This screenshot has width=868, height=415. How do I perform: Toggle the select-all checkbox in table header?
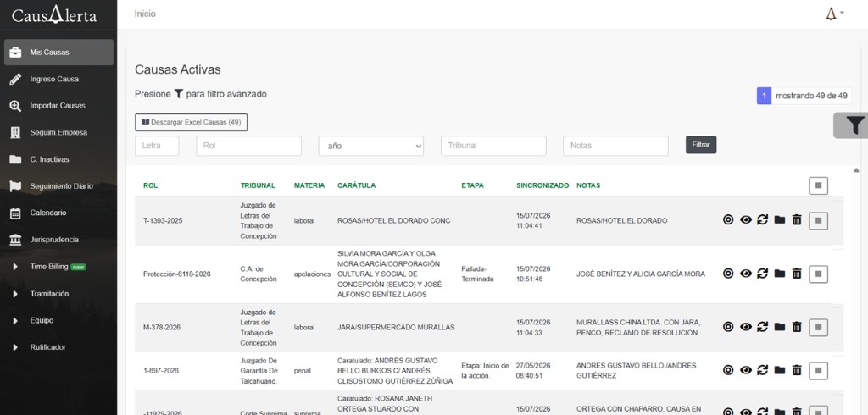click(818, 186)
